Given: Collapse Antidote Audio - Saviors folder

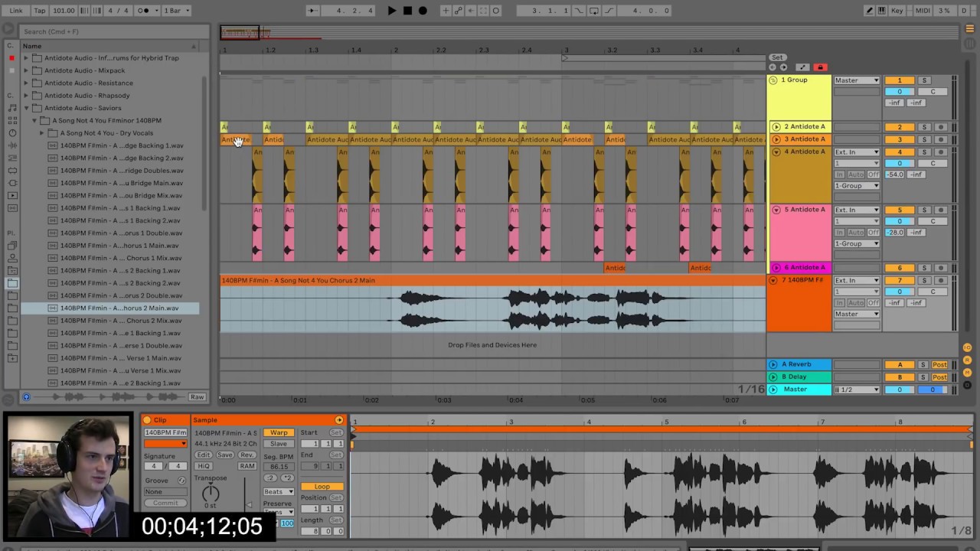Looking at the screenshot, I should coord(26,108).
